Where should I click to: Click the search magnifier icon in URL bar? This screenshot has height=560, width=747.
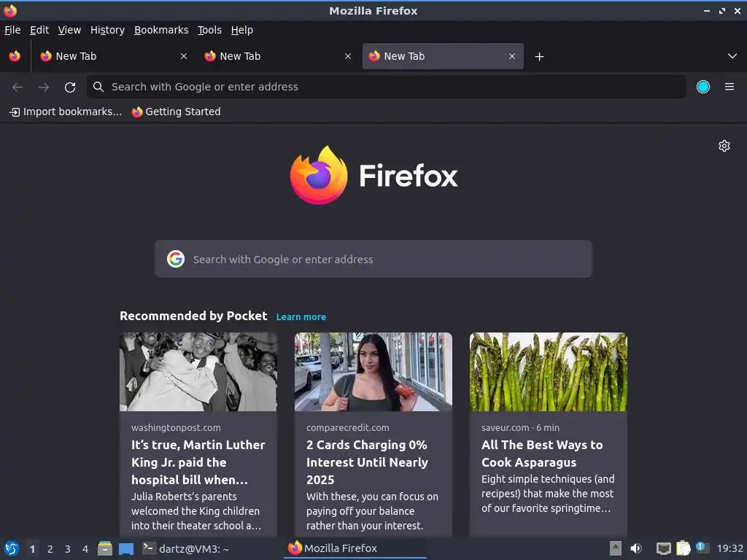coord(98,87)
